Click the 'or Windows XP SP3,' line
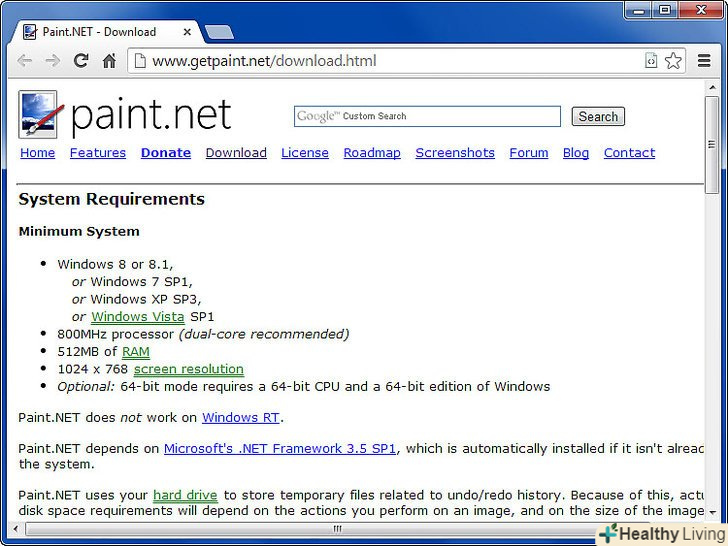The width and height of the screenshot is (728, 546). coord(136,299)
